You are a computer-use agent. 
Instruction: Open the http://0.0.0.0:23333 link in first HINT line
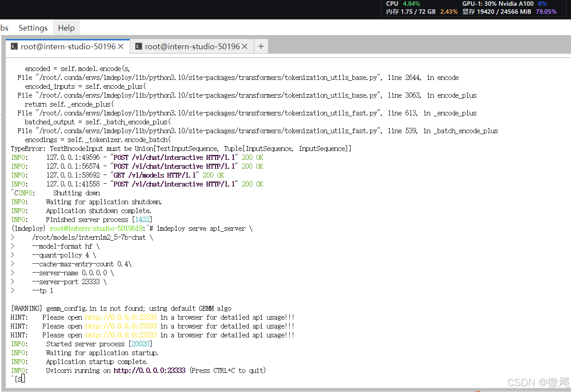(120, 317)
